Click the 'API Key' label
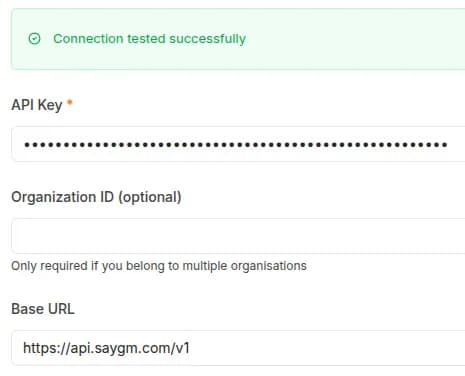This screenshot has height=376, width=465. tap(37, 105)
